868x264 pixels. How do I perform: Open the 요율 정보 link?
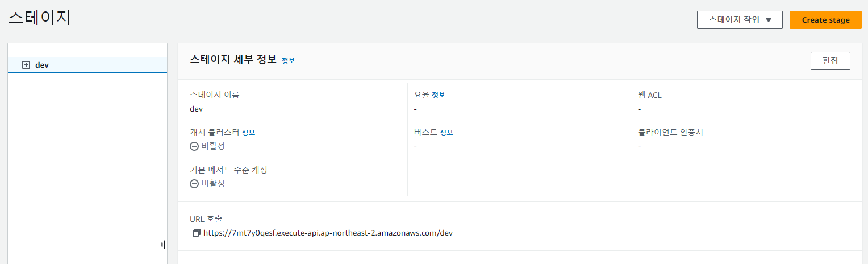(439, 95)
